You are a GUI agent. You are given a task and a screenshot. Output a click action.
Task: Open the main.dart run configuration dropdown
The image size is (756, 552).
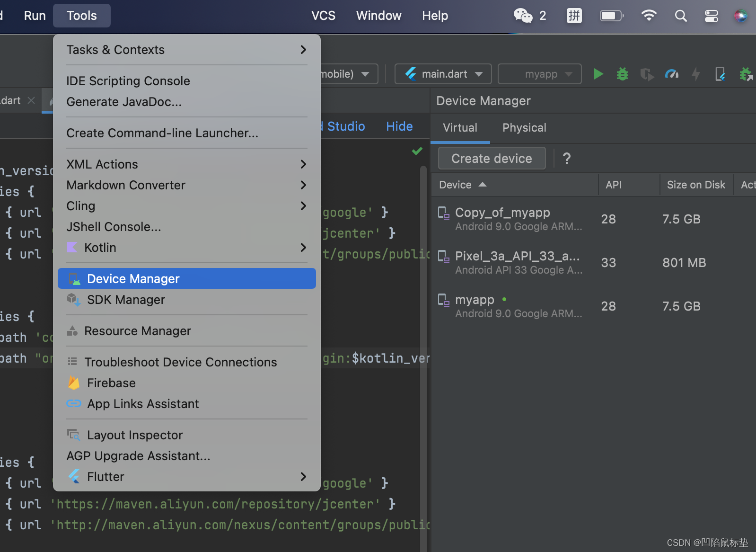443,74
